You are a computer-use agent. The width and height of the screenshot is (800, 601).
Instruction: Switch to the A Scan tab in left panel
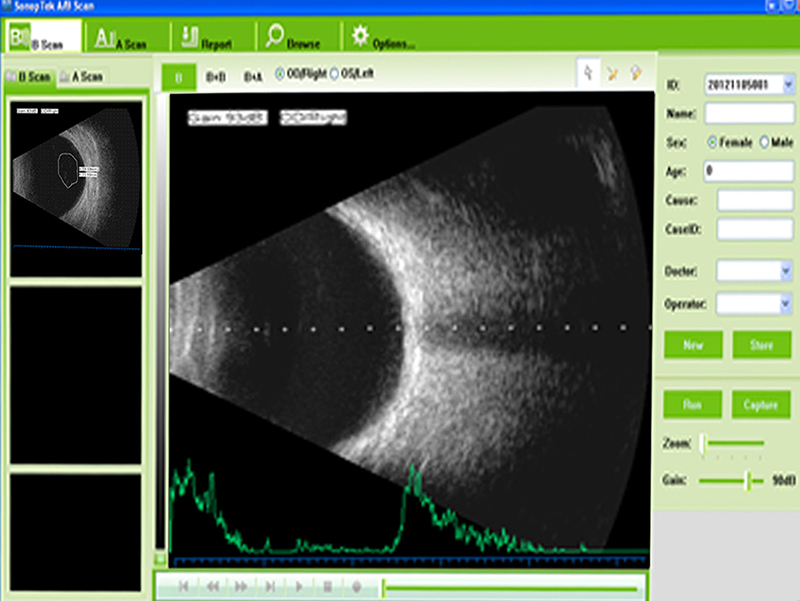point(81,76)
